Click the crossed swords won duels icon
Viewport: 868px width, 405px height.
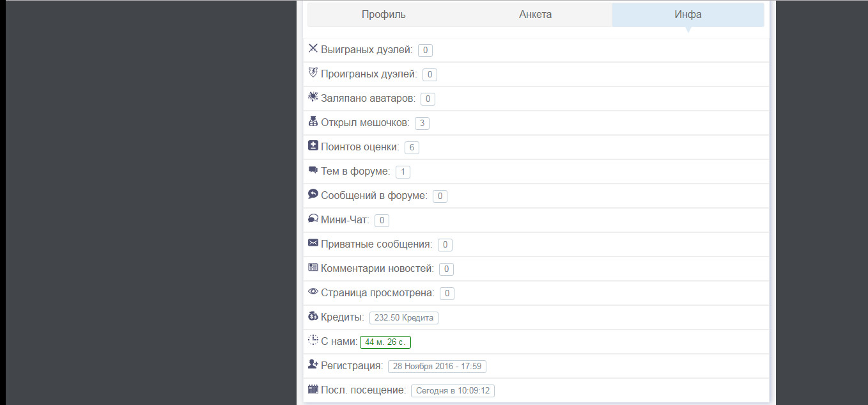pos(313,48)
